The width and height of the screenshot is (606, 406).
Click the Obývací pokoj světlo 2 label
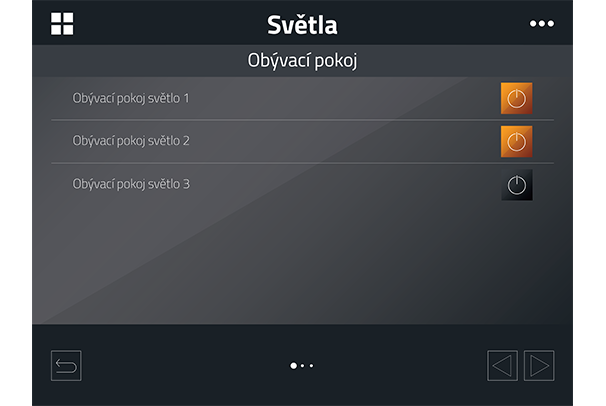coord(131,141)
